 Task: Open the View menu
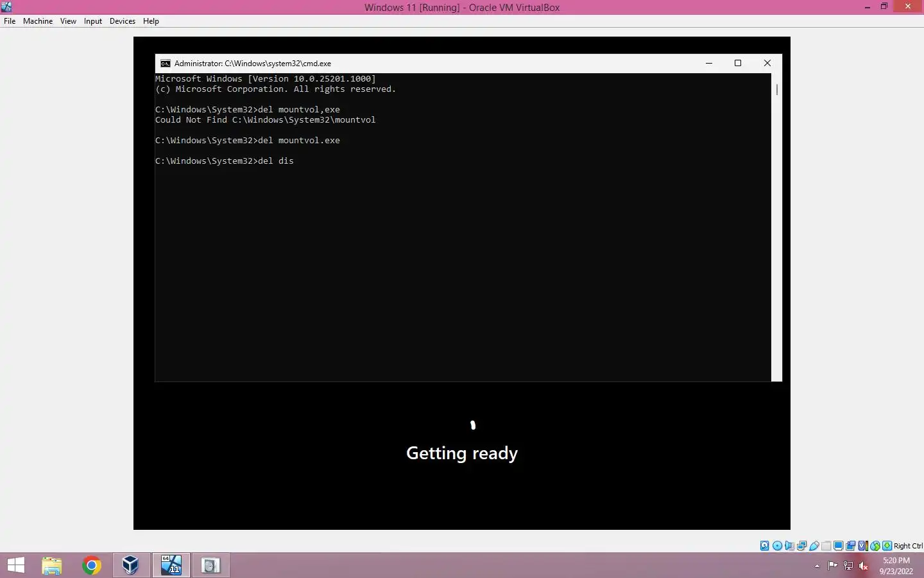(68, 21)
